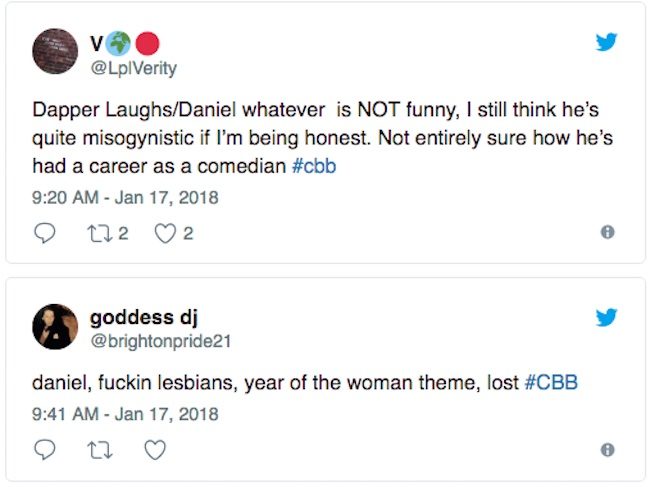Open the 9:41 AM - Jan 17, 2018 timestamp
Image resolution: width=650 pixels, height=487 pixels.
(x=126, y=414)
